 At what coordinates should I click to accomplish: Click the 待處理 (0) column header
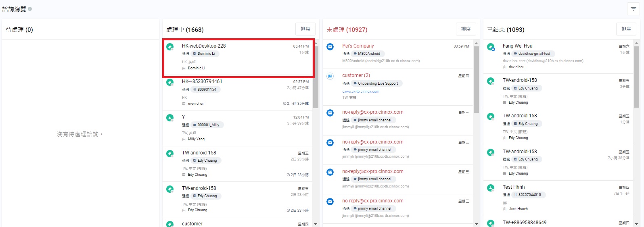click(19, 30)
